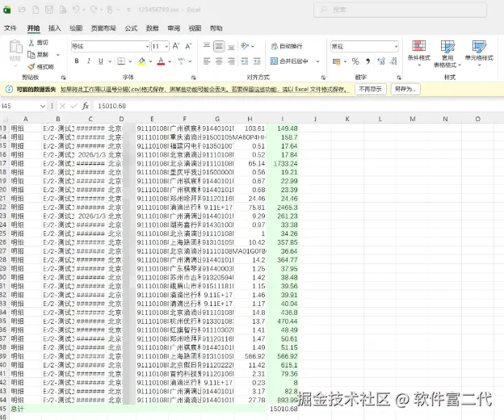The image size is (504, 420).
Task: Increase font size with larger A icon
Action: tap(176, 46)
